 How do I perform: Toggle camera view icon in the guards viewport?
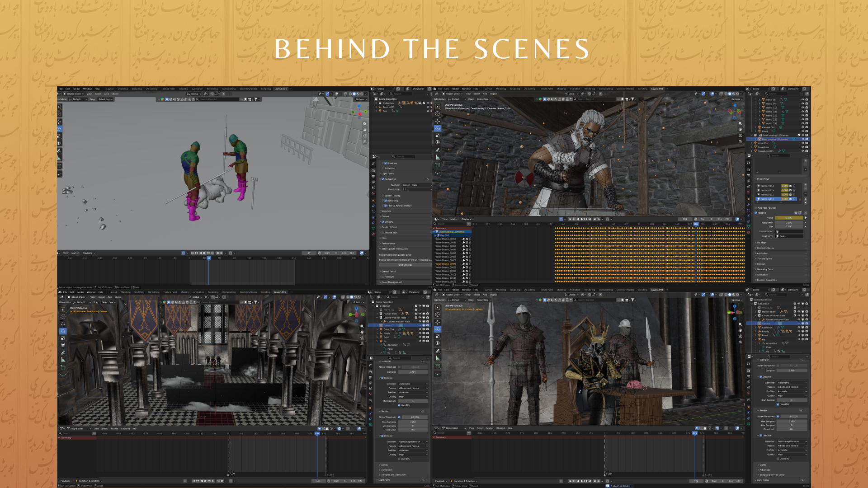(365, 136)
